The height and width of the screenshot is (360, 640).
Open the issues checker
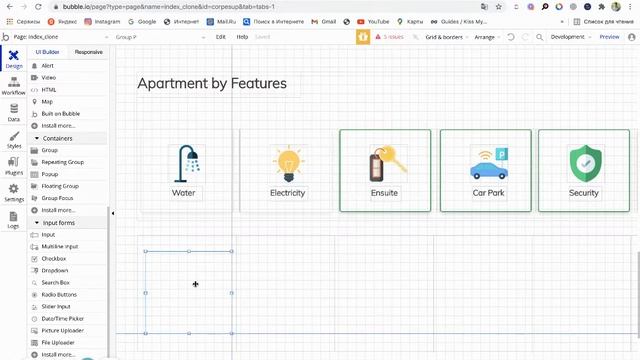pos(389,37)
